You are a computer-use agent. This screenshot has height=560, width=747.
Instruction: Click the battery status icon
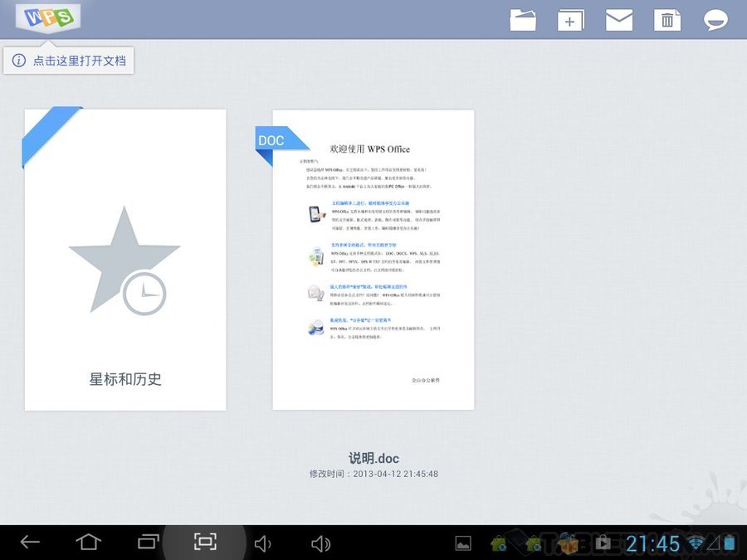pos(730,543)
